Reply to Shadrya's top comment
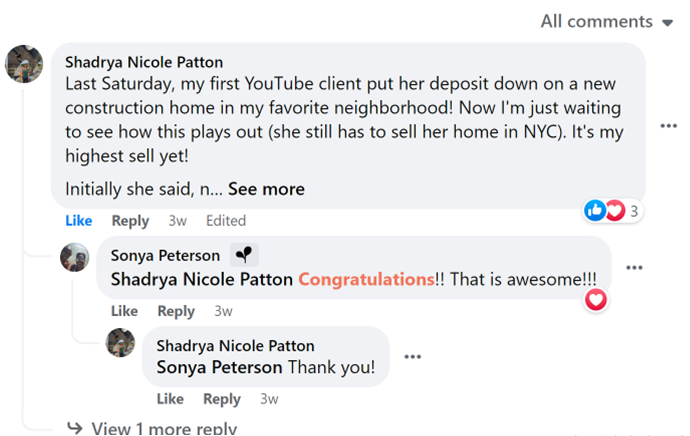This screenshot has height=436, width=690. (x=130, y=220)
